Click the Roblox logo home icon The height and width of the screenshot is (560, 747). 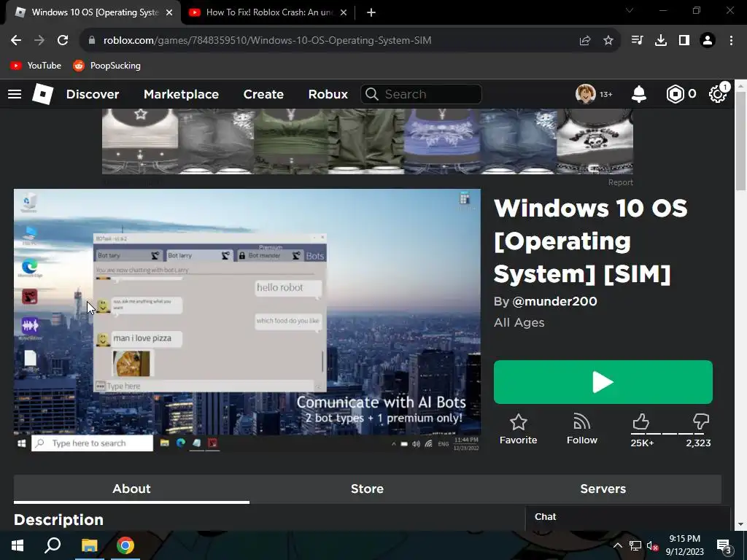[43, 94]
